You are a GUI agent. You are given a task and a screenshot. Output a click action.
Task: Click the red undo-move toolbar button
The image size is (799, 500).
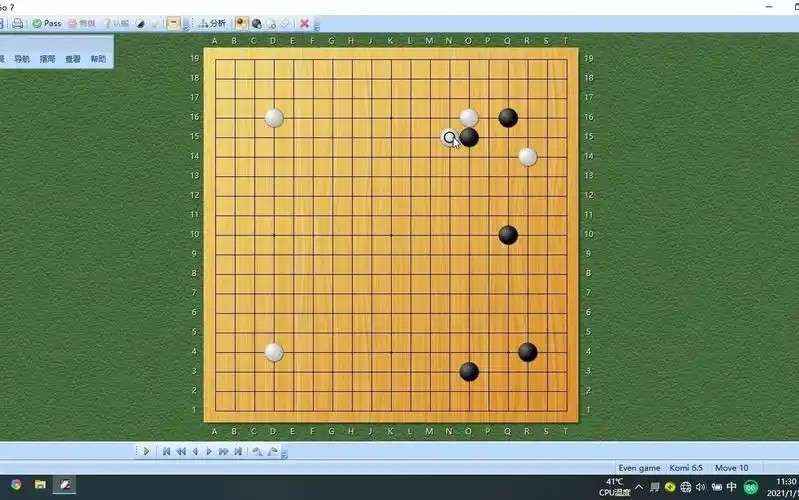click(82, 23)
